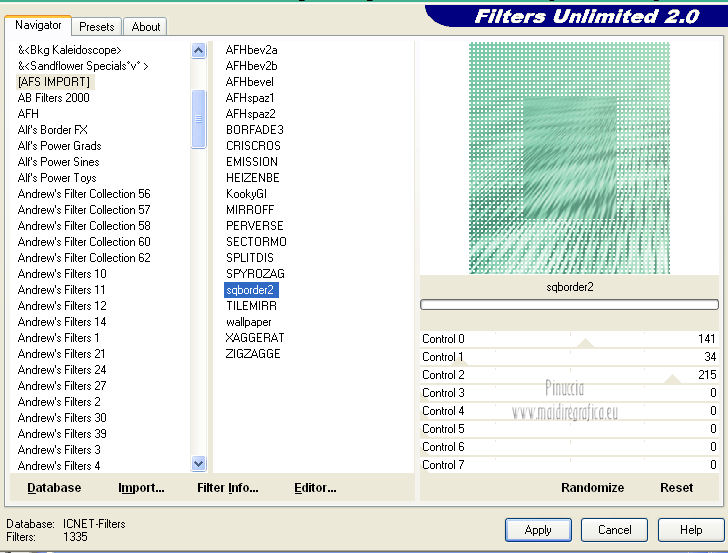Open the Database menu
The width and height of the screenshot is (728, 553).
tap(54, 488)
